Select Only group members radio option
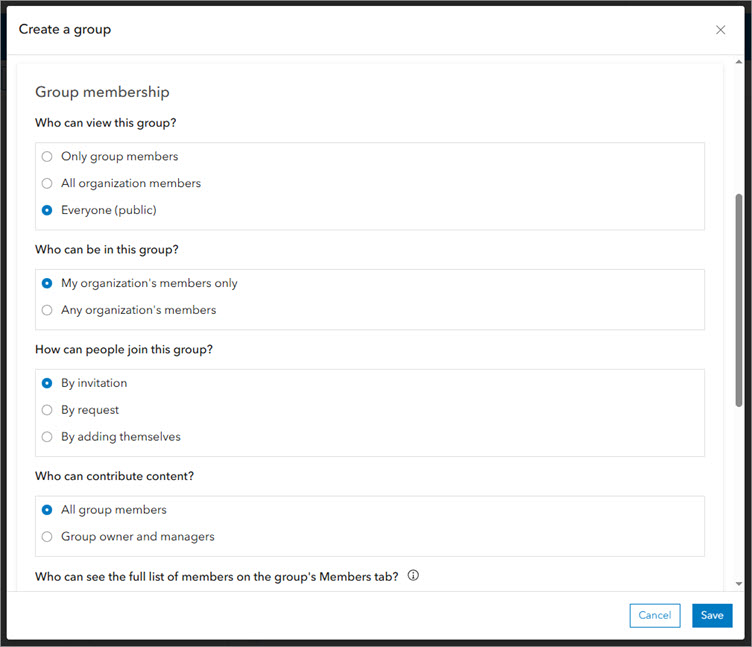Image resolution: width=752 pixels, height=647 pixels. [47, 157]
